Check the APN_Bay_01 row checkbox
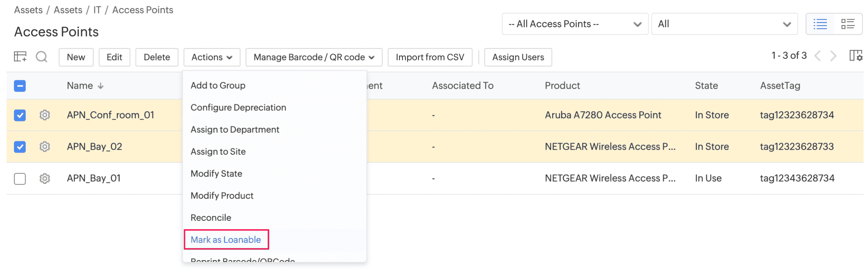This screenshot has width=868, height=270. pos(20,179)
